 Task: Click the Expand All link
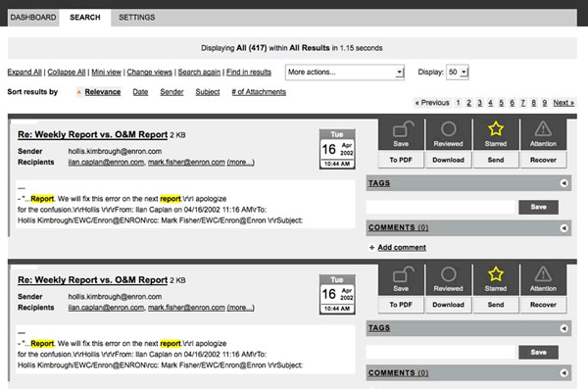tap(24, 73)
